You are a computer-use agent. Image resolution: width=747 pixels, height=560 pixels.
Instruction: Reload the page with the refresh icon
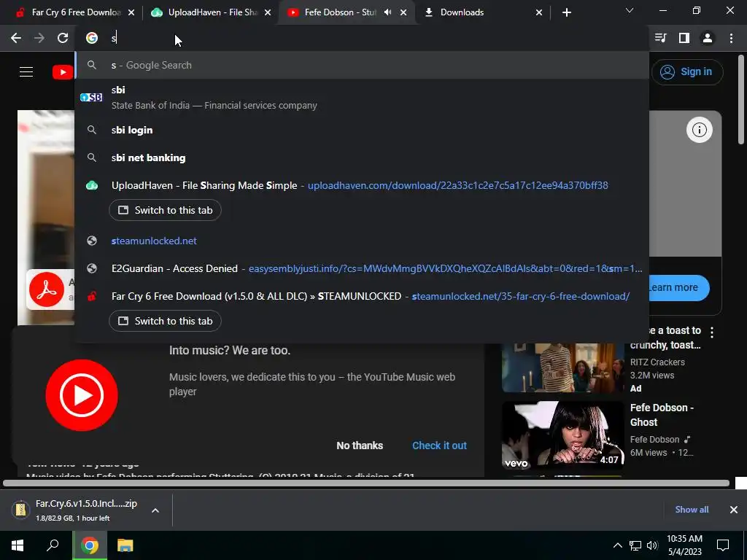(x=63, y=38)
